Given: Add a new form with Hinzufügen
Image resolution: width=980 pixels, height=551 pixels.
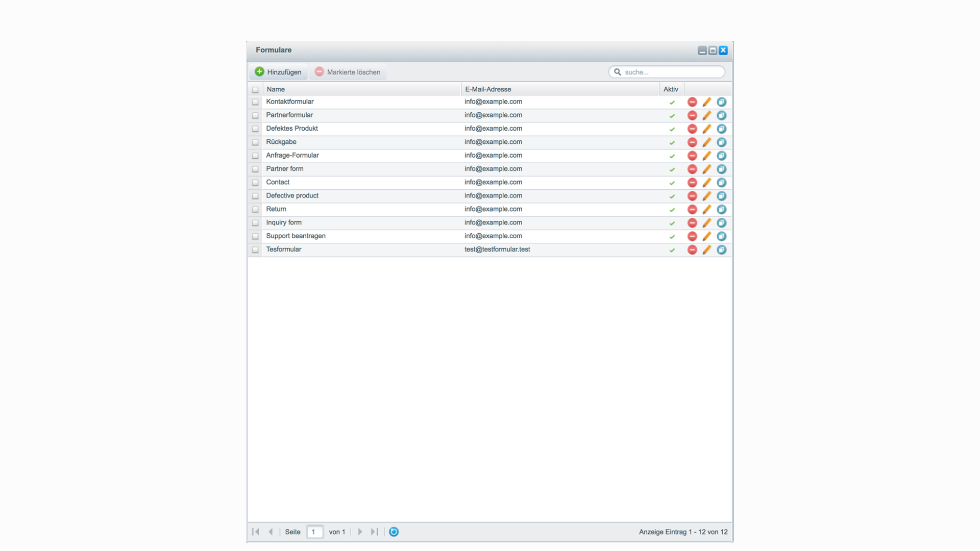Looking at the screenshot, I should point(278,72).
